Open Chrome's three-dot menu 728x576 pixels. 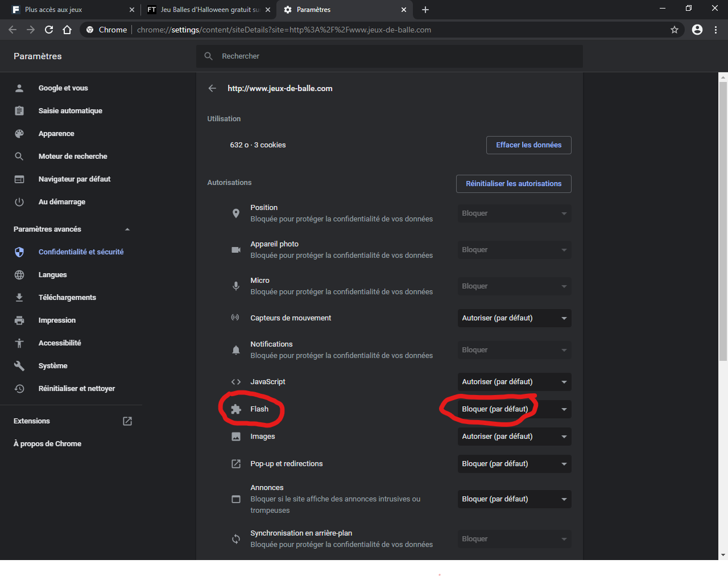pyautogui.click(x=715, y=30)
